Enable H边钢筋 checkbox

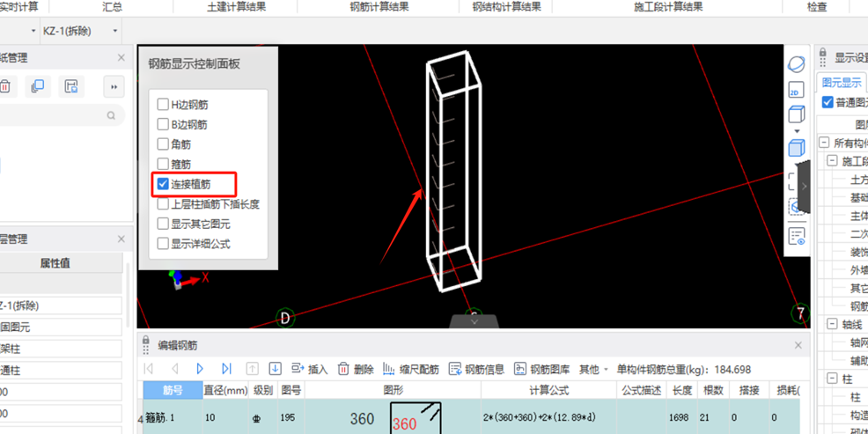[x=163, y=104]
